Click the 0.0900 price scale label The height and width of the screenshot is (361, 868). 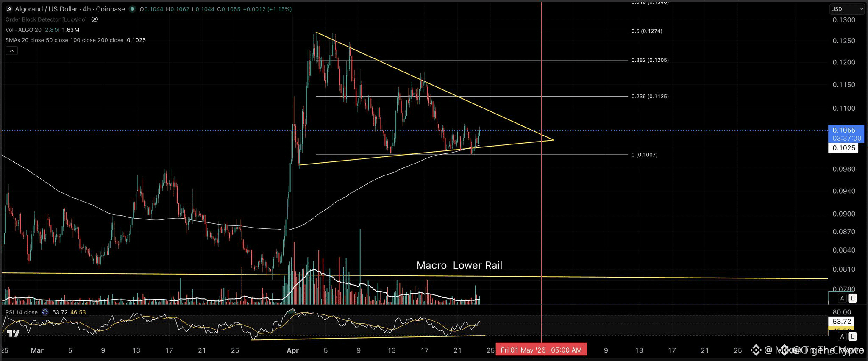844,214
